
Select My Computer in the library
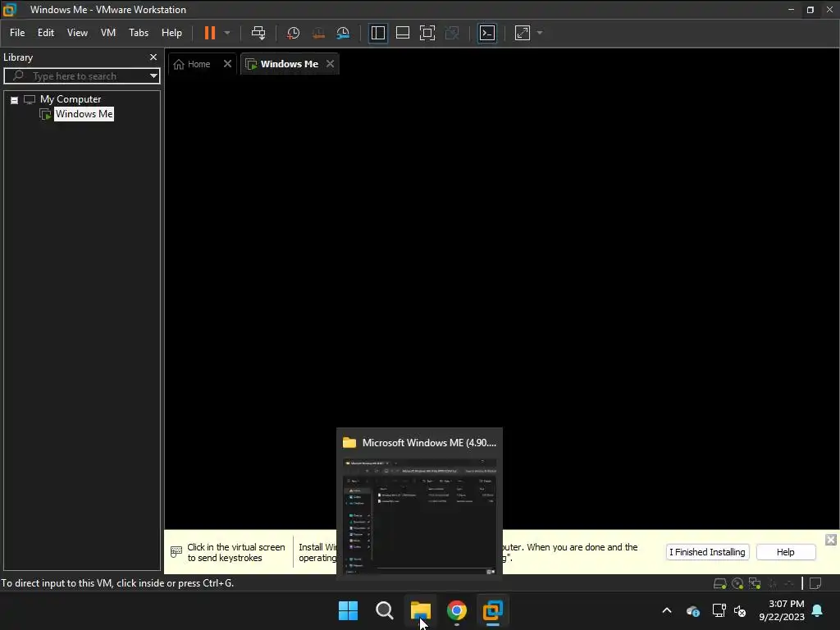coord(71,99)
